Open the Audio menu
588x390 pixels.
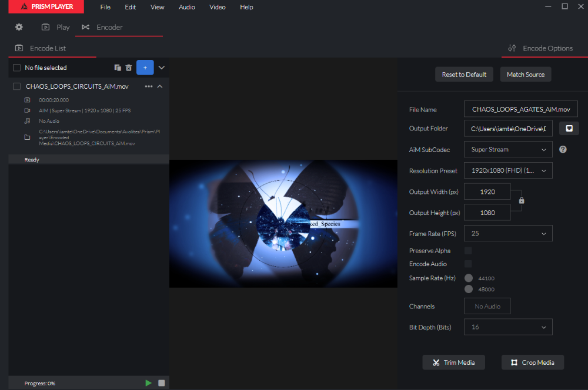187,7
